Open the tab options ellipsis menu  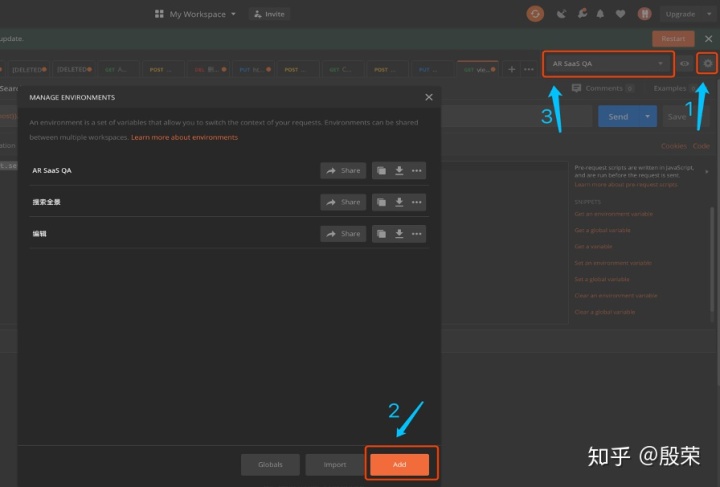coord(529,69)
